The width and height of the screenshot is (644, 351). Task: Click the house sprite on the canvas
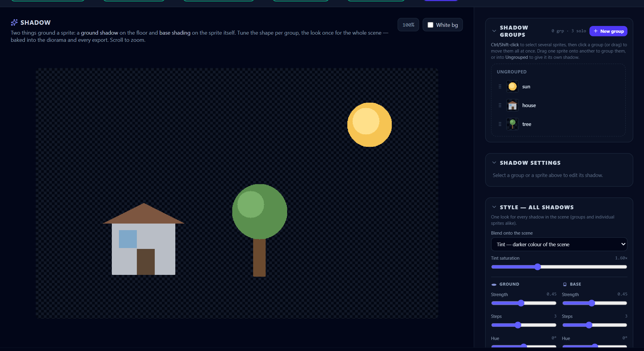[x=143, y=239]
